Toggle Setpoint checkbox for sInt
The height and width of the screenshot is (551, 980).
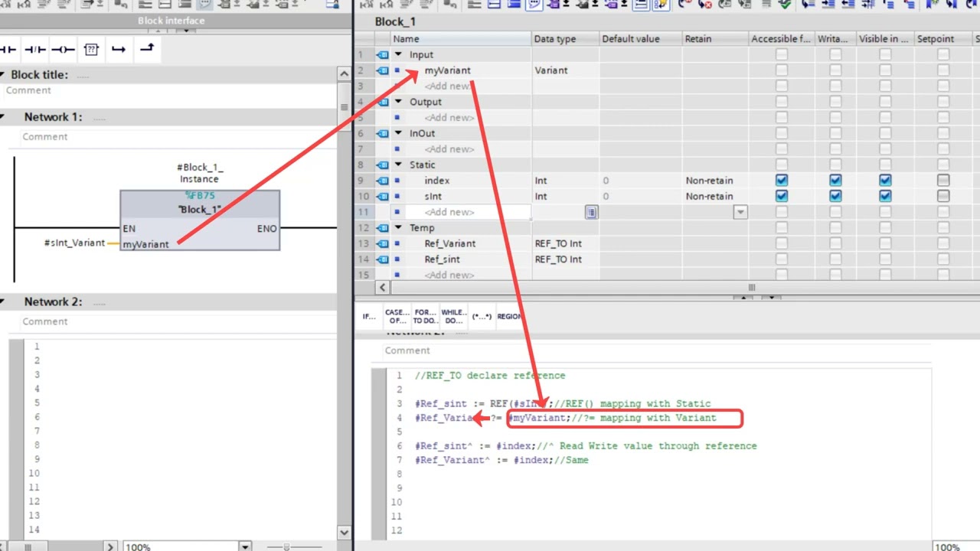pyautogui.click(x=943, y=196)
